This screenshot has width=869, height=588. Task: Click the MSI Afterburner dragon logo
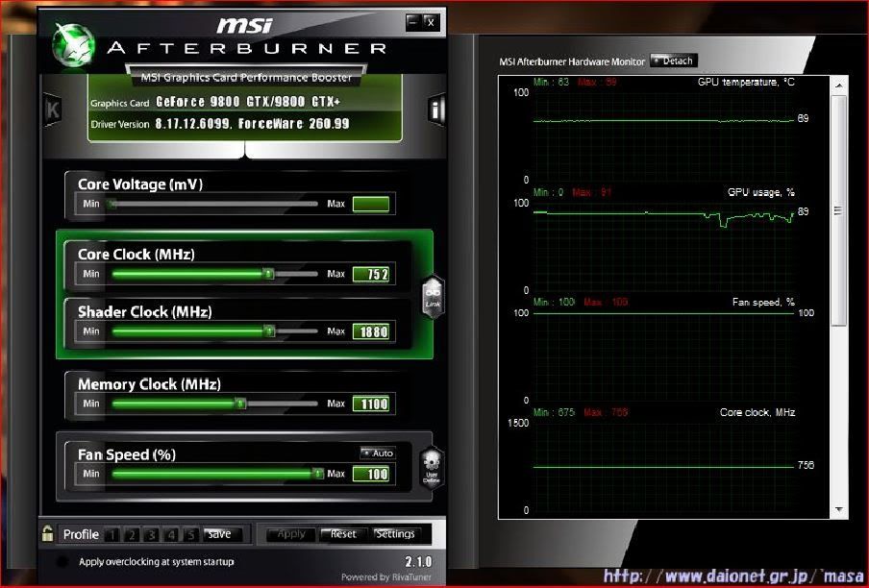click(x=73, y=45)
